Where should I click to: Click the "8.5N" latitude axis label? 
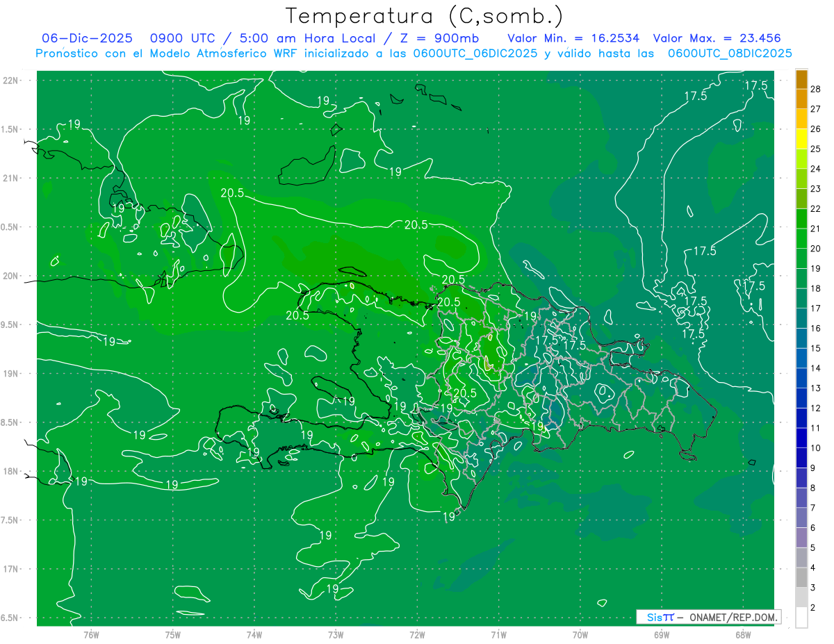pos(10,423)
